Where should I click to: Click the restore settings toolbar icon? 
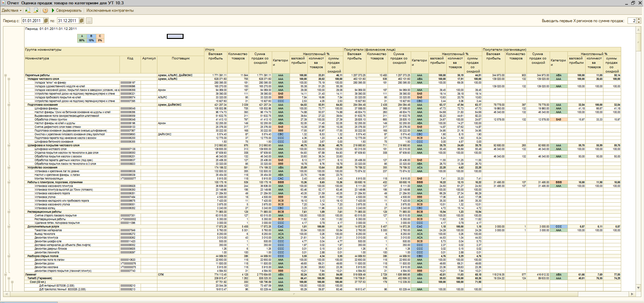(28, 10)
